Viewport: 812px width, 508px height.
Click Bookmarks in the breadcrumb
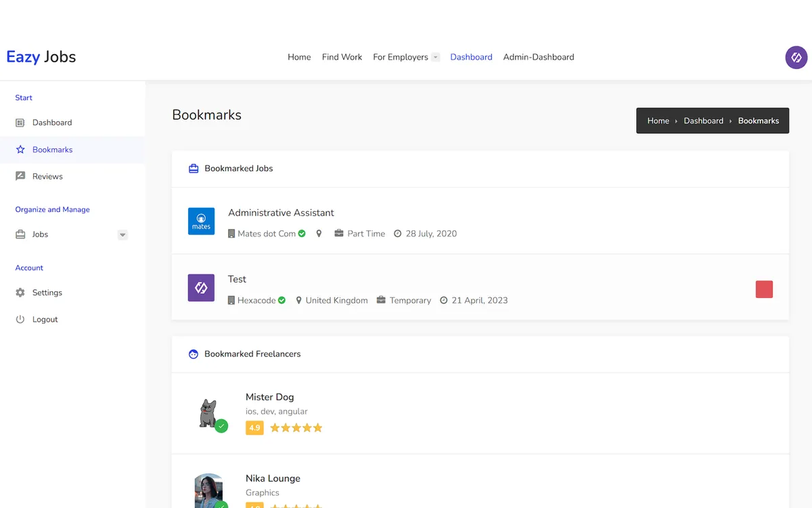pos(759,121)
